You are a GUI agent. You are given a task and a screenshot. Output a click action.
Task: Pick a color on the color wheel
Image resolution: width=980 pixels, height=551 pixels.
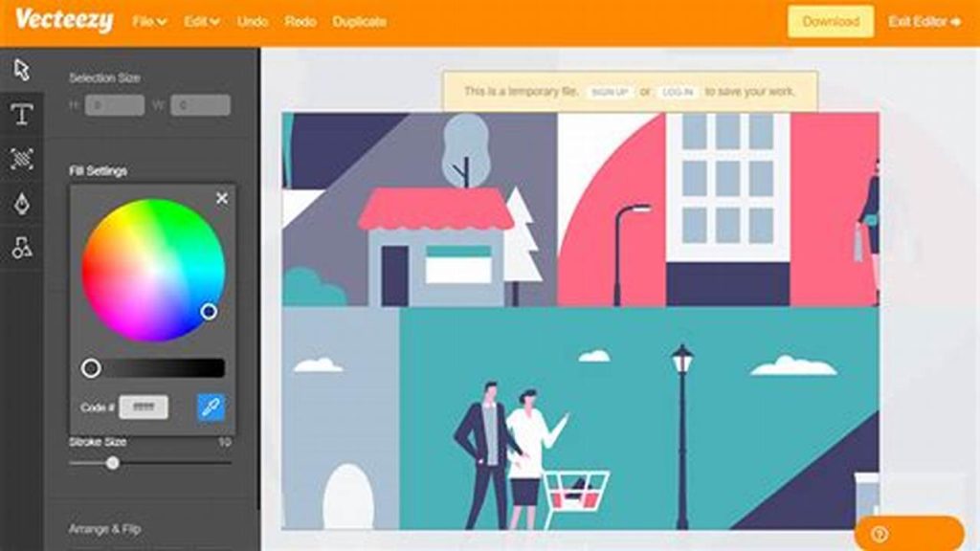coord(153,268)
